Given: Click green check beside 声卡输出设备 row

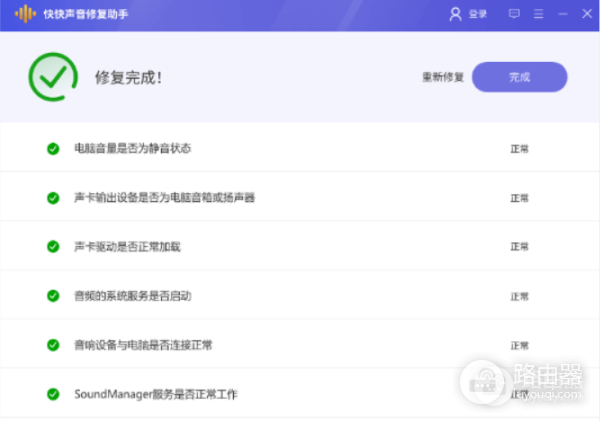Looking at the screenshot, I should [x=53, y=198].
